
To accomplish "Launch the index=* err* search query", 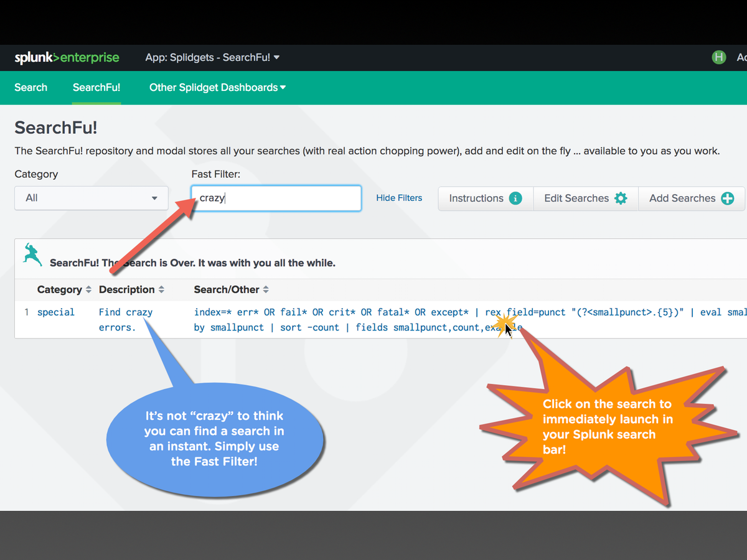I will (x=470, y=320).
